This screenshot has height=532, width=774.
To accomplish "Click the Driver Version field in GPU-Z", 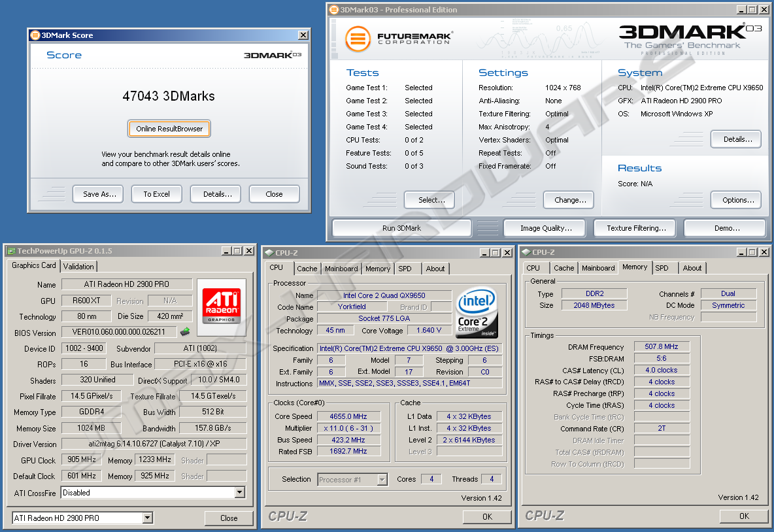I will 154,444.
